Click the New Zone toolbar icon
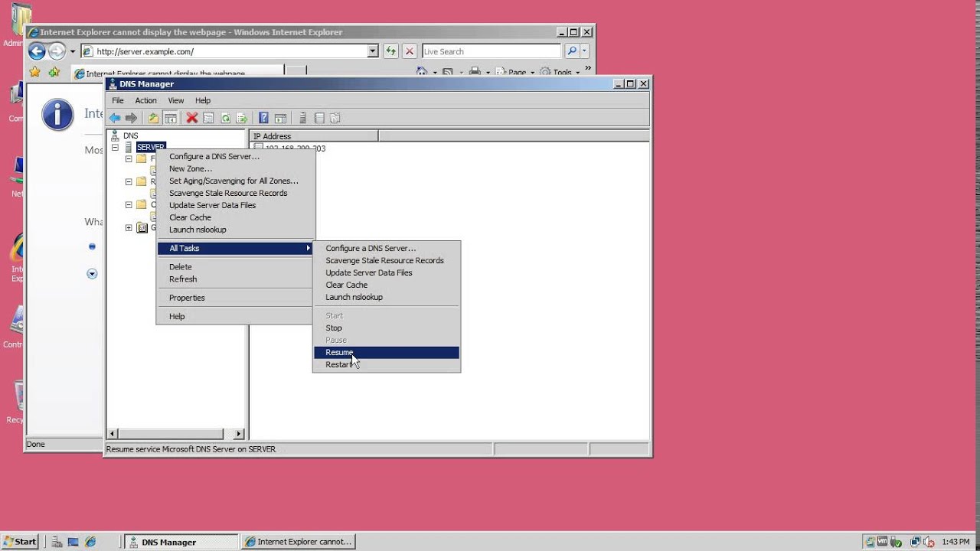Screen dimensions: 980x551 (x=319, y=118)
